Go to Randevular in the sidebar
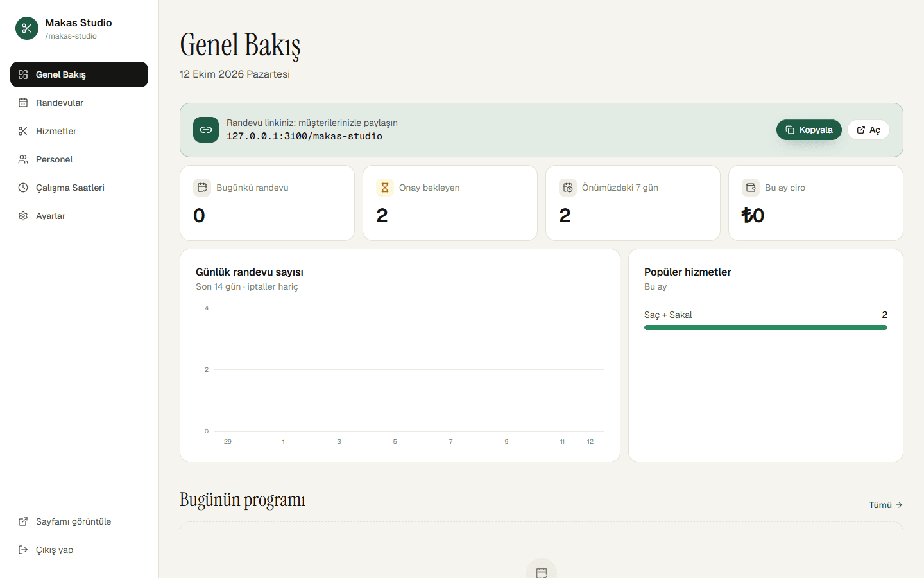924x578 pixels. (79, 103)
